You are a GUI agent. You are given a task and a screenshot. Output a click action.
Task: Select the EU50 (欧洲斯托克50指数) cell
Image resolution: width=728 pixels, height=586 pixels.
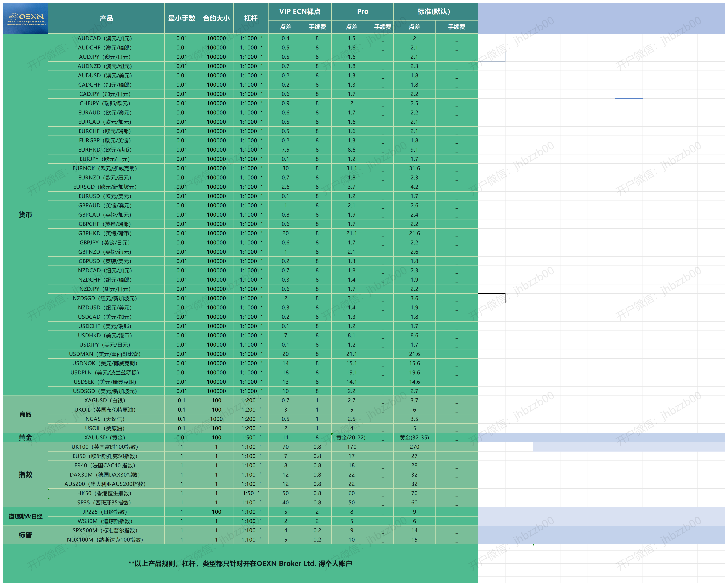point(106,456)
